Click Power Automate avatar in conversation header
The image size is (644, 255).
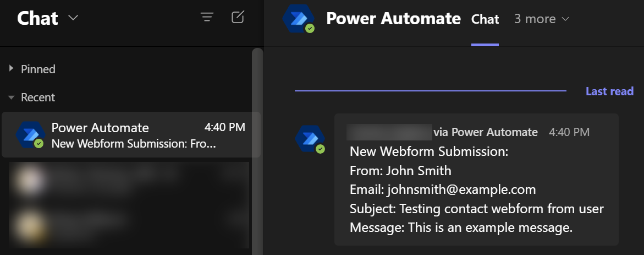[x=298, y=19]
